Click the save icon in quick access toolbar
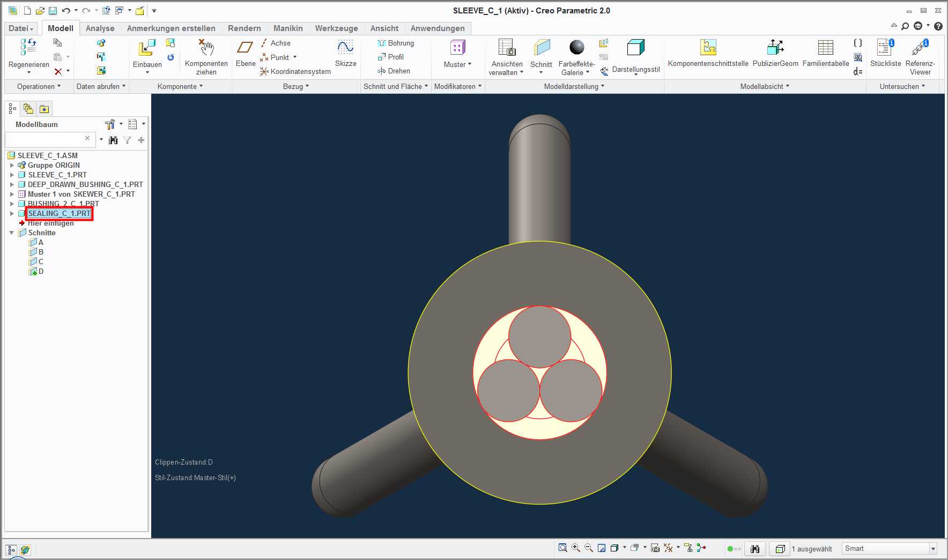This screenshot has width=948, height=560. 53,11
